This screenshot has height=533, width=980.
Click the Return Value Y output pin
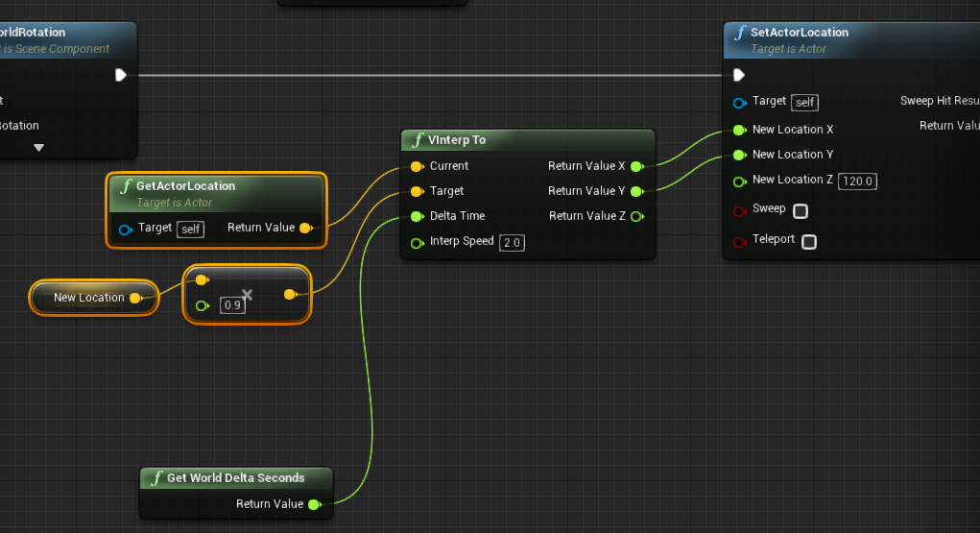click(637, 191)
